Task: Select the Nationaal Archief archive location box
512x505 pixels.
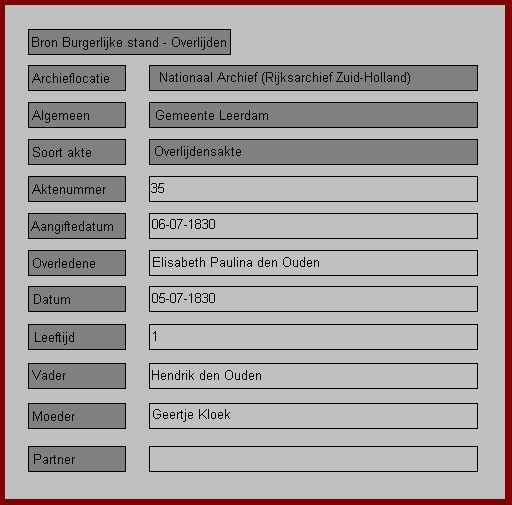Action: [x=313, y=78]
